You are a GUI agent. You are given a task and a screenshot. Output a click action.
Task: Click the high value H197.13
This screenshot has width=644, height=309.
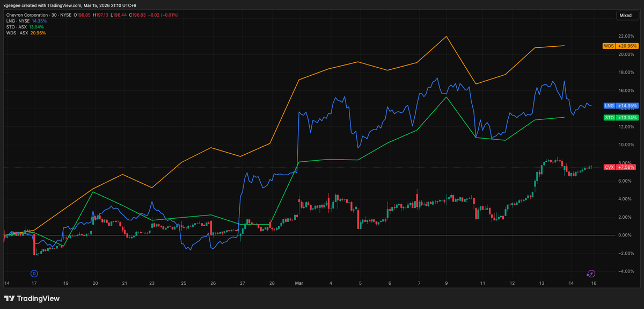point(101,15)
